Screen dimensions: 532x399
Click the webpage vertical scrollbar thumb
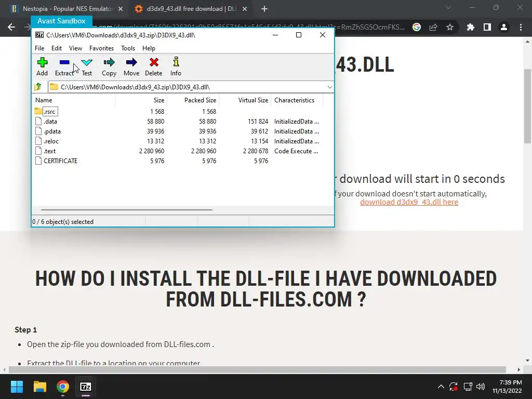(x=527, y=106)
